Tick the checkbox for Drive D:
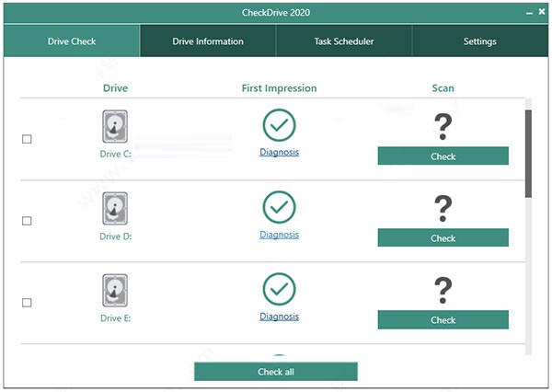 27,221
